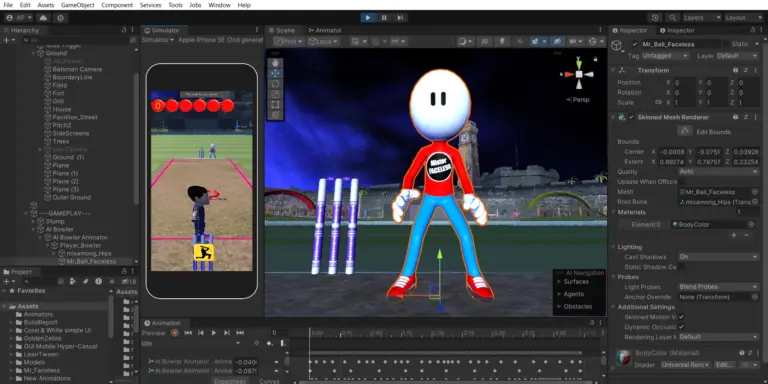
Task: Toggle Mr_Ball_Faceless active checkbox
Action: tap(635, 44)
